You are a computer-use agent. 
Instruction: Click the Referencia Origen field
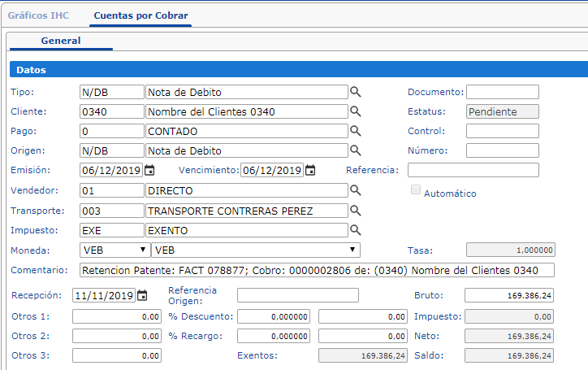[297, 295]
